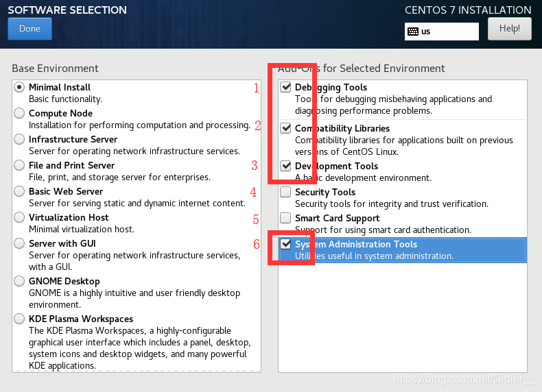Click the "Minimal Install" label
Screen dimensions: 542x392
(x=60, y=87)
